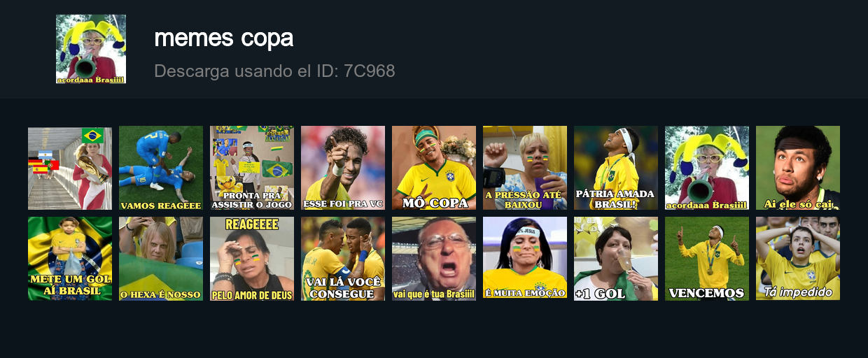The height and width of the screenshot is (358, 868).
Task: Click the "VENCEMOS" sticker
Action: point(707,259)
